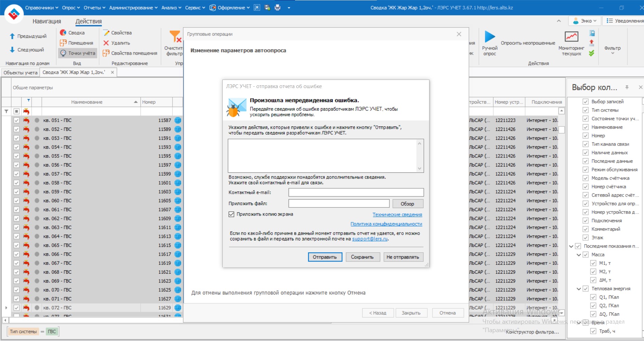
Task: Select the Точки учёта view icon
Action: 63,53
